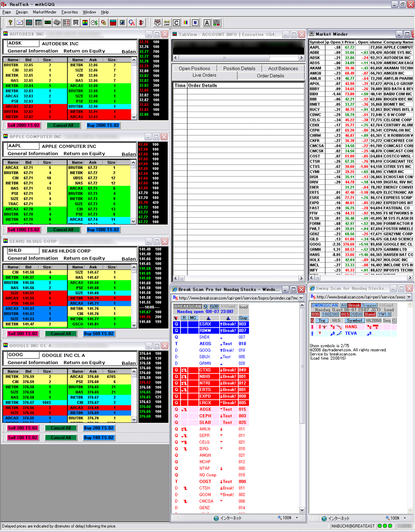Click the yellow question mark help icon

(10, 22)
